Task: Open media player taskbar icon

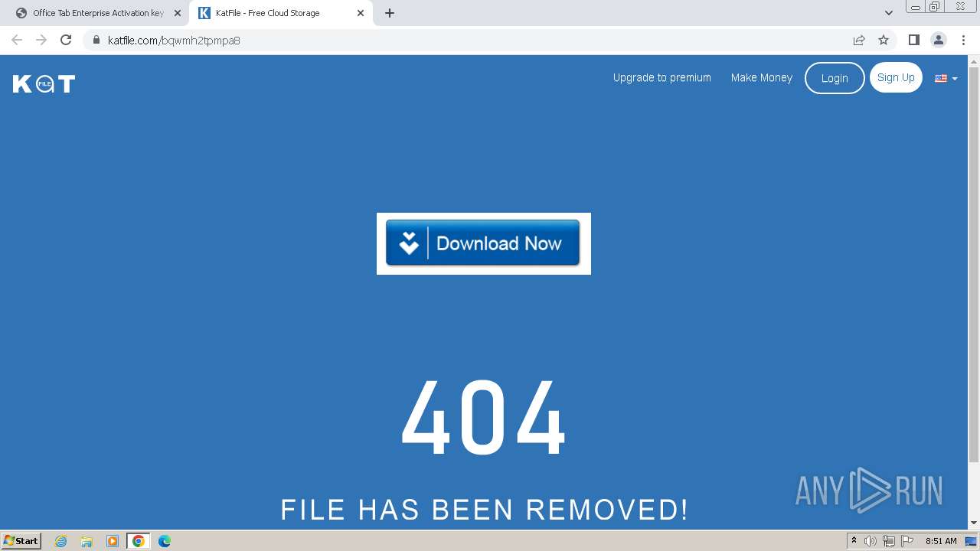Action: click(x=113, y=541)
